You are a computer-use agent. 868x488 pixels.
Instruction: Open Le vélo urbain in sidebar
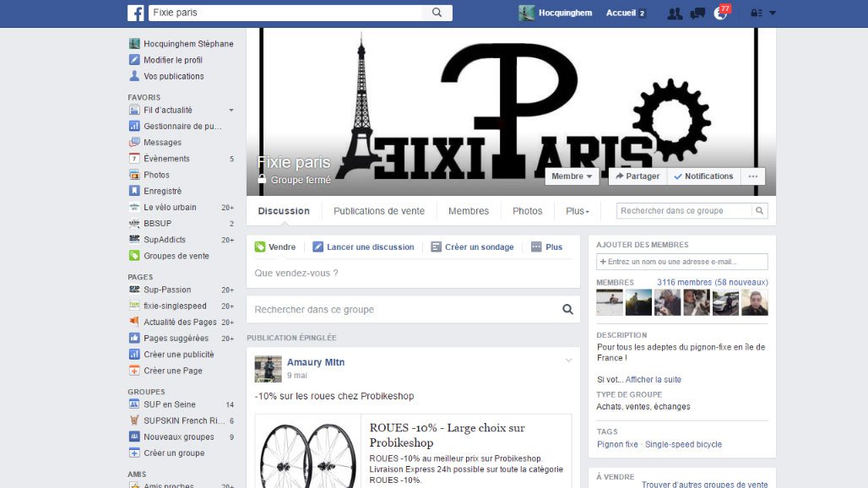[x=170, y=207]
